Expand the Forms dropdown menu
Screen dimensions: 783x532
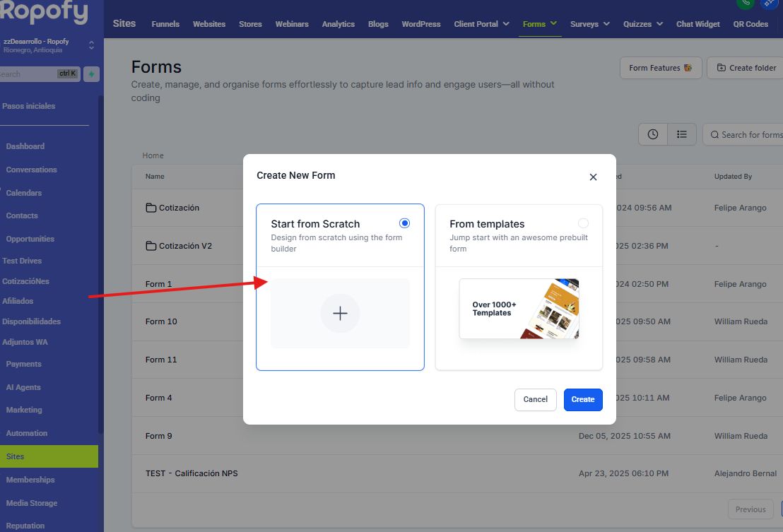[541, 24]
